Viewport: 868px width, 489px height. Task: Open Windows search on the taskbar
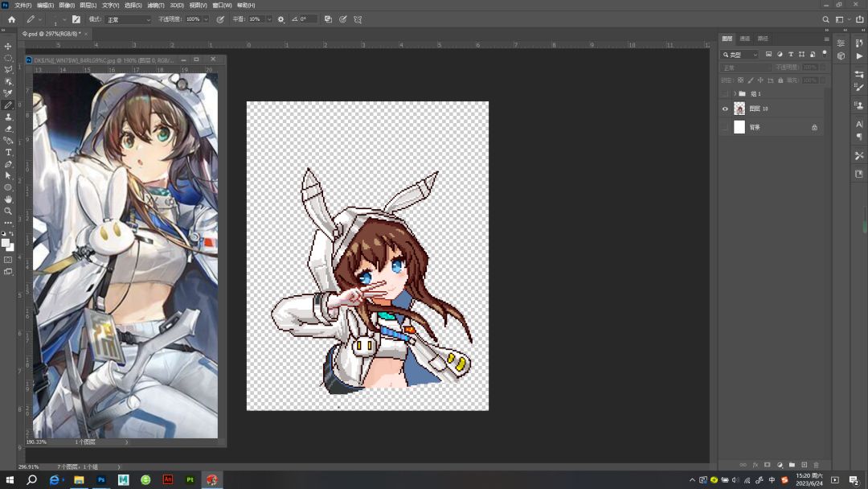point(32,480)
